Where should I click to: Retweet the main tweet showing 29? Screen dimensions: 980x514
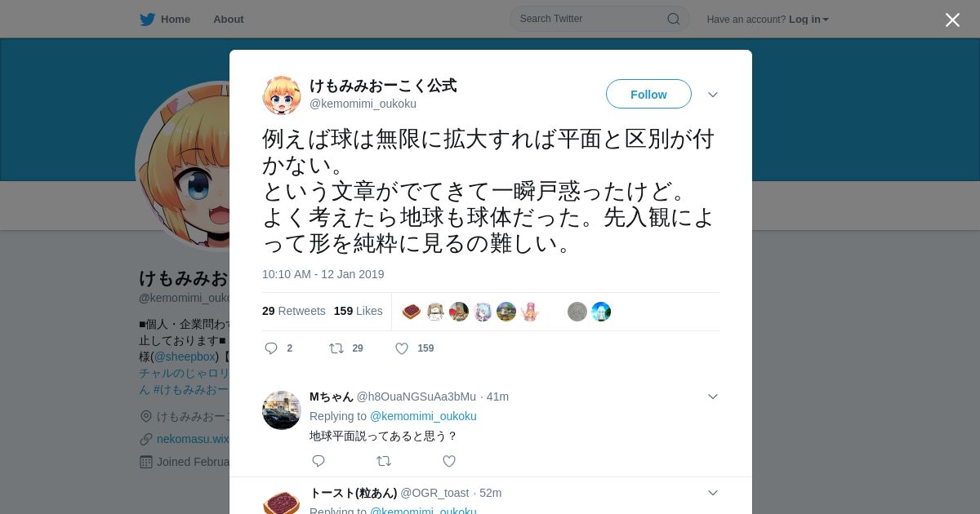[x=336, y=348]
